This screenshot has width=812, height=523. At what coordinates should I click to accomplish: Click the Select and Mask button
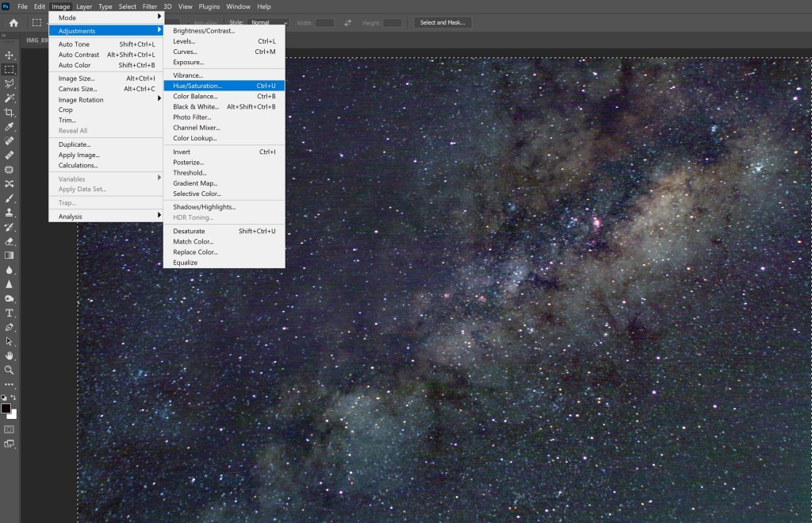click(442, 23)
